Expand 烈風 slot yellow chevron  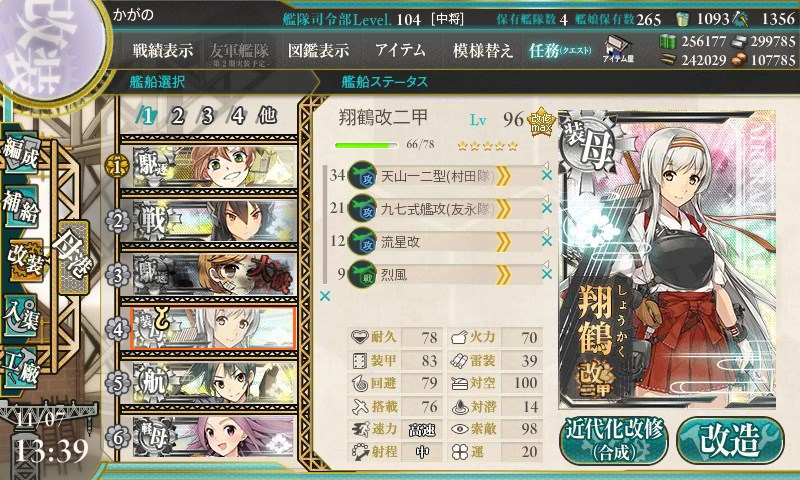[x=503, y=275]
